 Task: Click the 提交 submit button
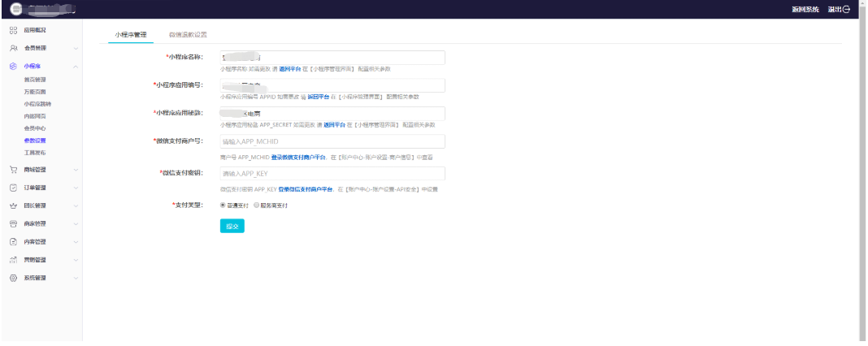coord(232,226)
